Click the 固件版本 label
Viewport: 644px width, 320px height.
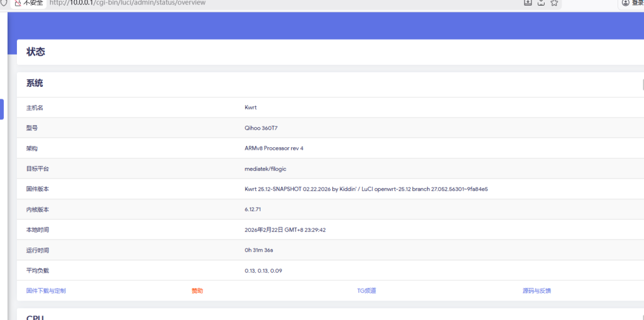[x=37, y=189]
